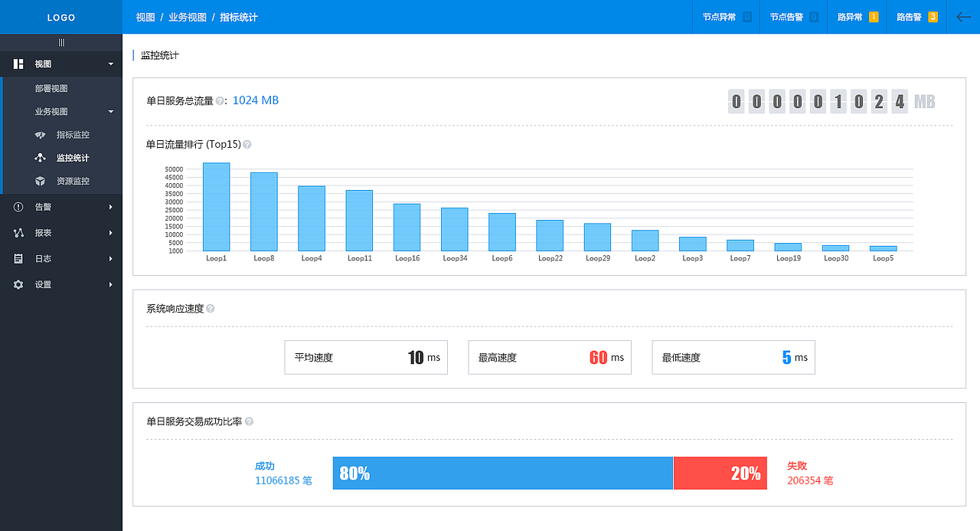The image size is (980, 531).
Task: Click the Loop16 bar in chart
Action: click(x=407, y=228)
